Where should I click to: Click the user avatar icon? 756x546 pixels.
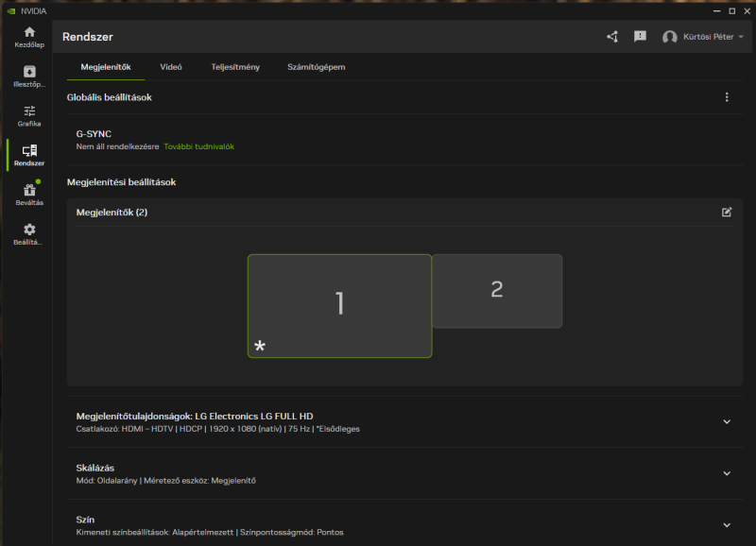(669, 37)
